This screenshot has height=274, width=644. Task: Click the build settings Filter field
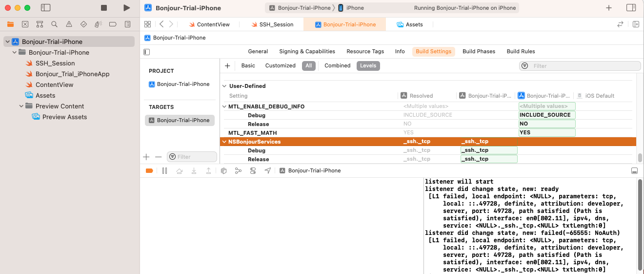(580, 66)
